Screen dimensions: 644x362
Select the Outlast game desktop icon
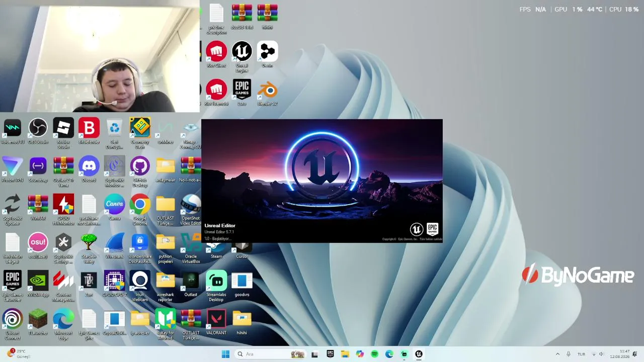191,285
